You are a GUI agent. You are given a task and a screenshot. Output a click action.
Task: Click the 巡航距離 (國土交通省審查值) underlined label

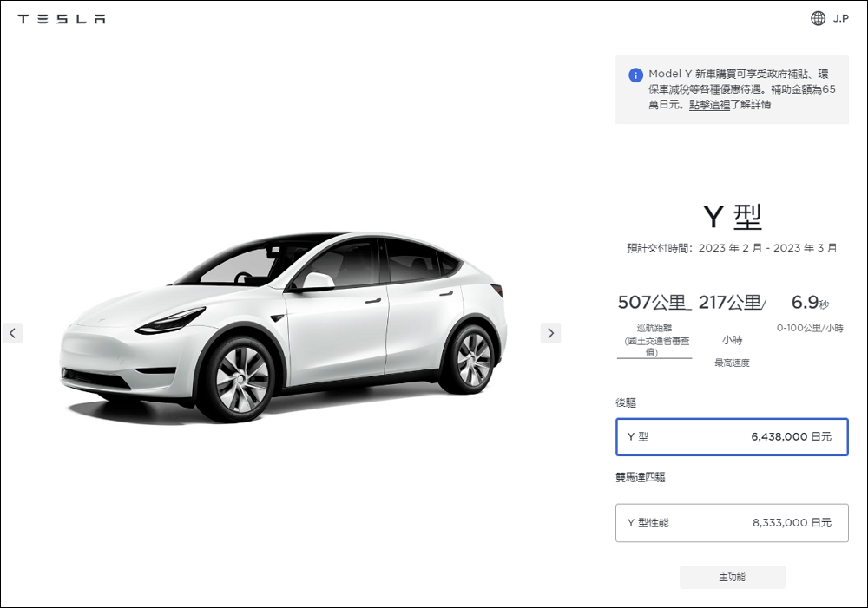654,340
